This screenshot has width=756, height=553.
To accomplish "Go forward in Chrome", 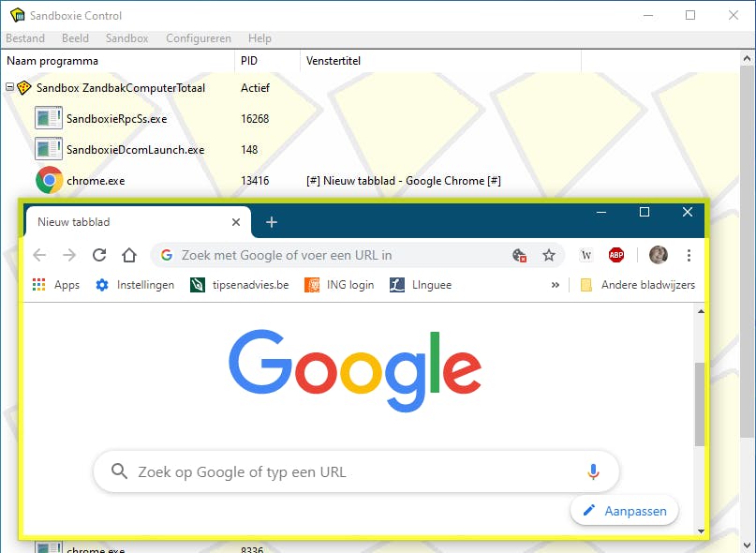I will (x=69, y=255).
